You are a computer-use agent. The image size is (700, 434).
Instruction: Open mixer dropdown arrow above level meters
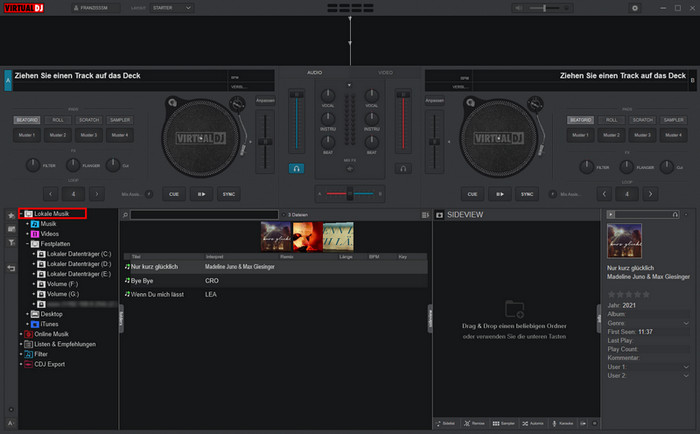349,85
